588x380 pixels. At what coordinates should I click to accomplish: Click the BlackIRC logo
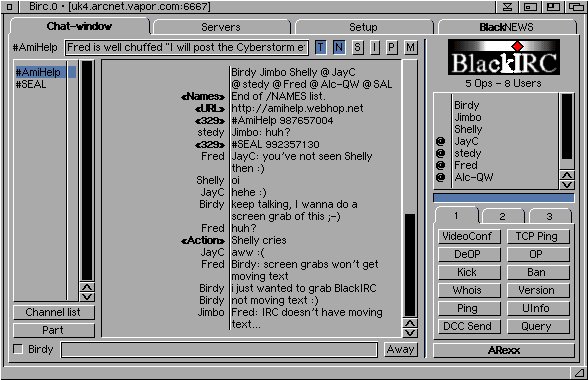504,57
